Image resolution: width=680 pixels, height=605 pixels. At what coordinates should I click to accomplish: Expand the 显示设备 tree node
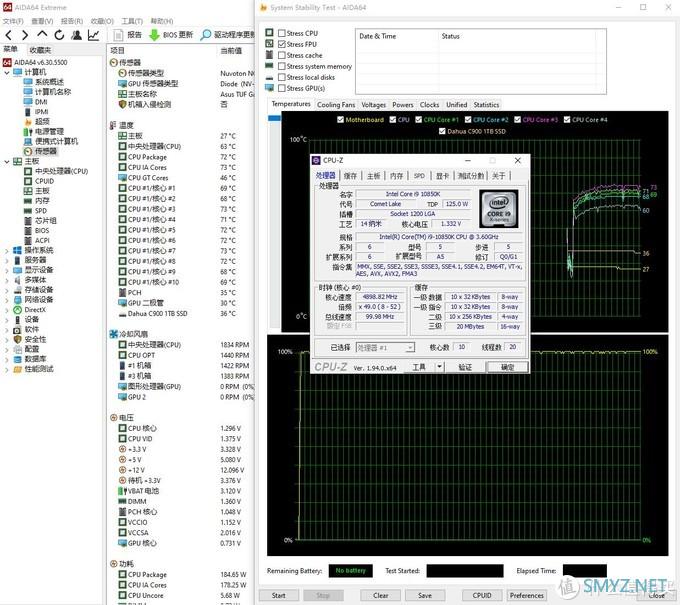[x=7, y=270]
